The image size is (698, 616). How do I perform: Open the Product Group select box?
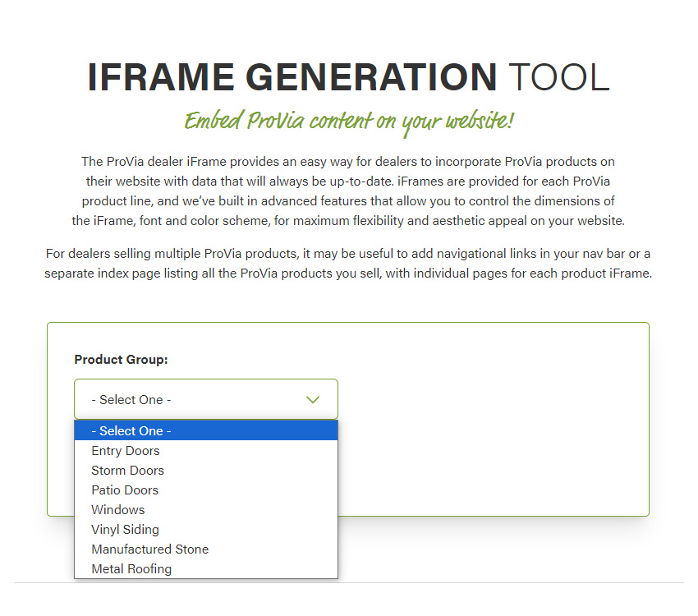point(205,400)
